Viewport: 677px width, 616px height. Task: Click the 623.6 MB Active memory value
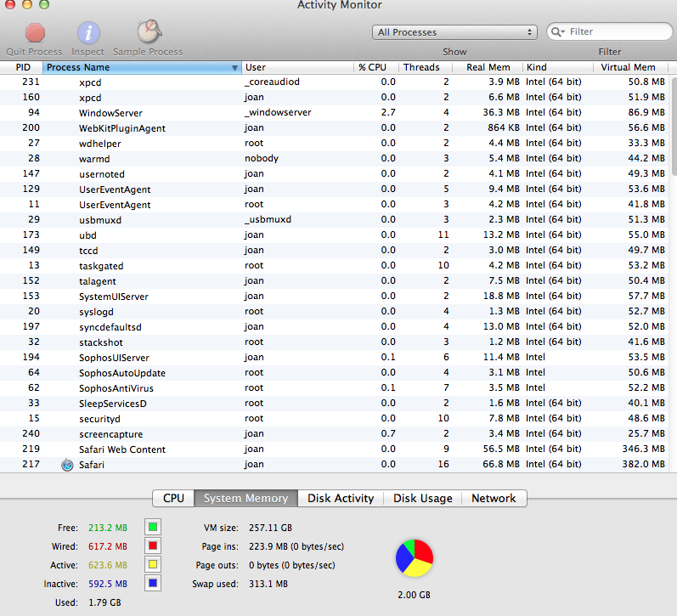108,565
